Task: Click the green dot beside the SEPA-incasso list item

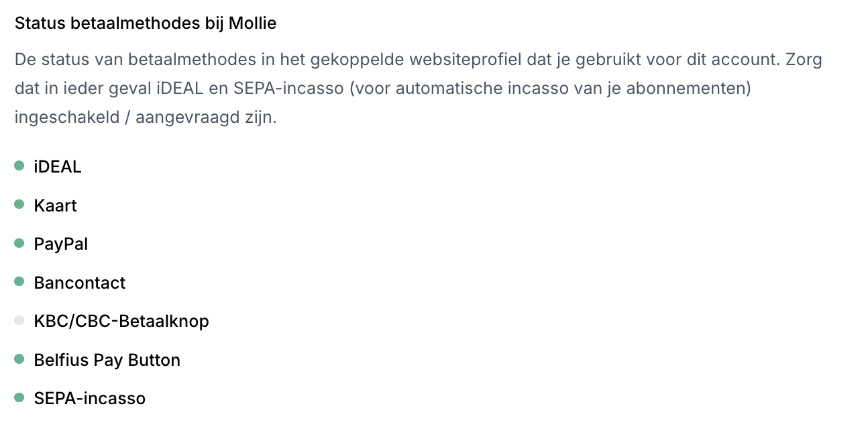Action: (19, 398)
